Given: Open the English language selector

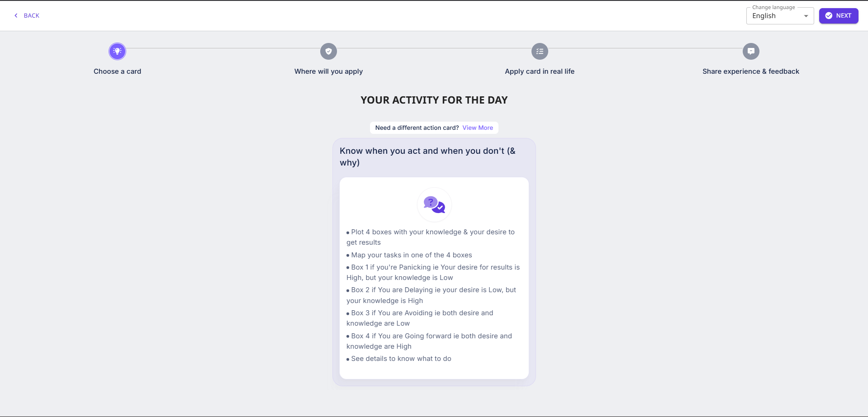Looking at the screenshot, I should pos(774,16).
